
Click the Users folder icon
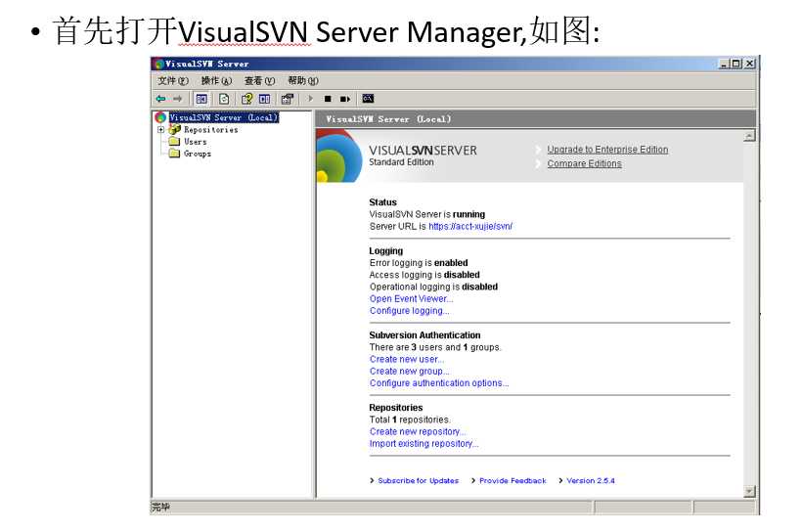click(x=174, y=142)
